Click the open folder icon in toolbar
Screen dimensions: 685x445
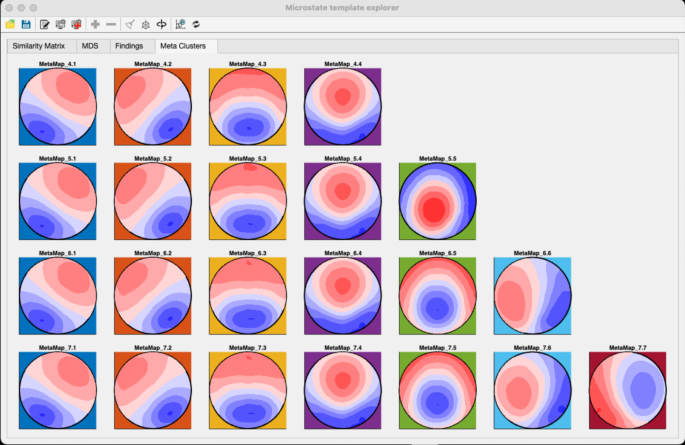(11, 23)
